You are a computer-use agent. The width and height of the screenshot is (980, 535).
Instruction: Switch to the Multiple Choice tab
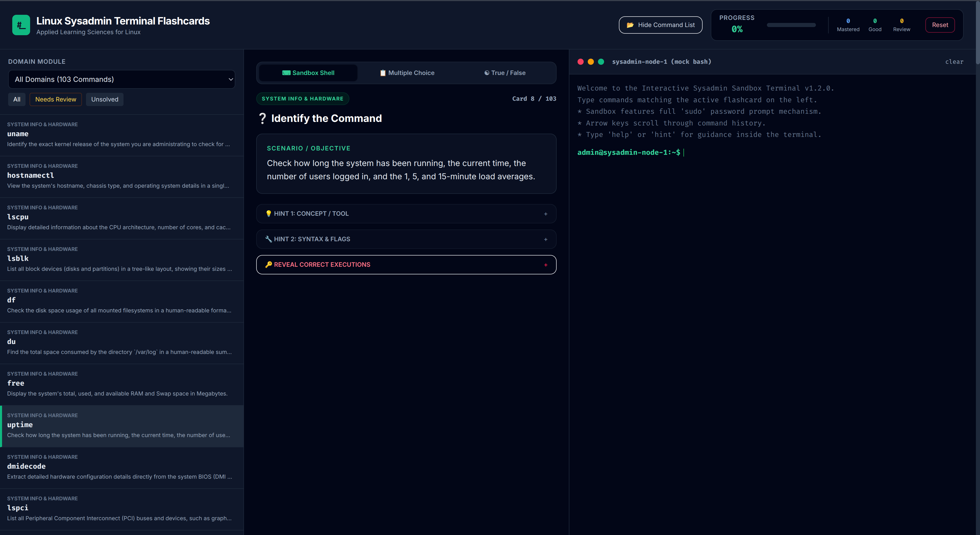(407, 73)
